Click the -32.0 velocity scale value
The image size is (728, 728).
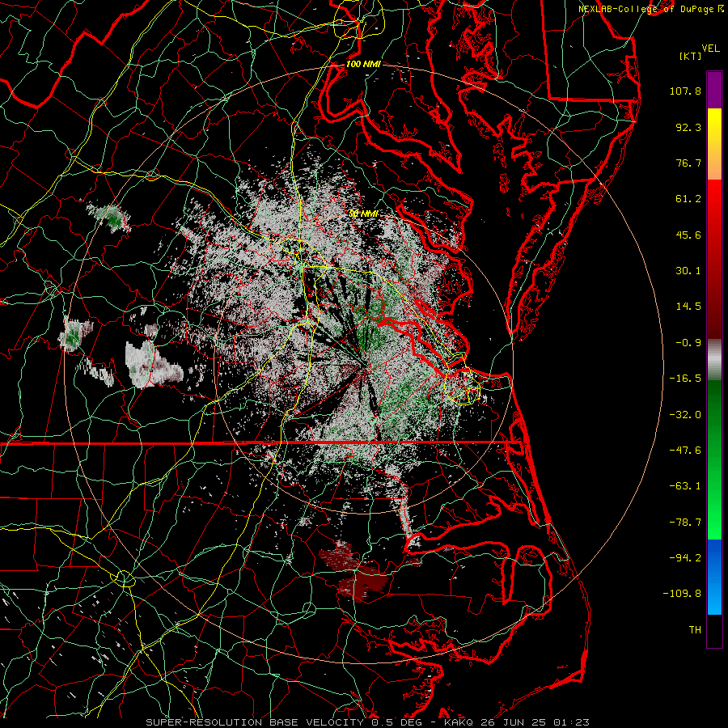pos(685,415)
